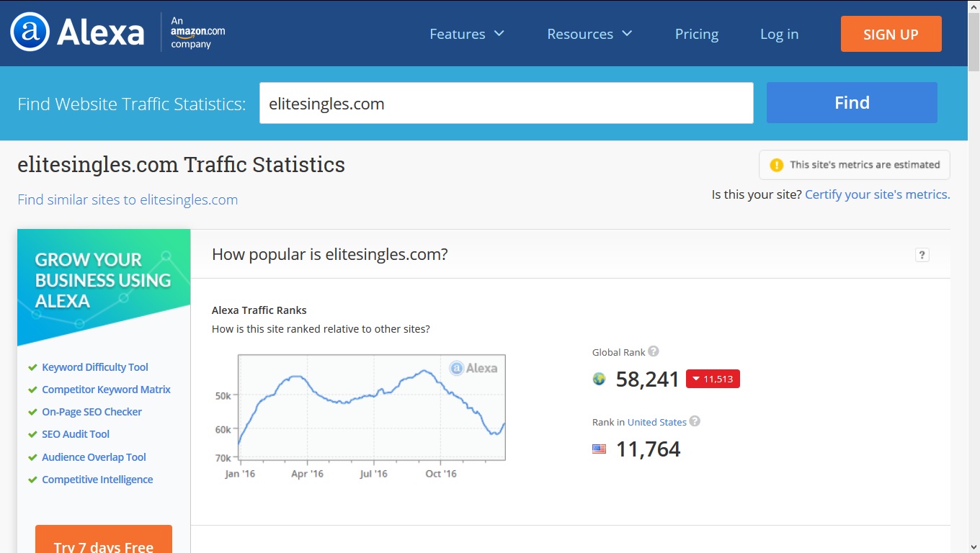The width and height of the screenshot is (980, 553).
Task: Click the website search input field
Action: pyautogui.click(x=506, y=103)
